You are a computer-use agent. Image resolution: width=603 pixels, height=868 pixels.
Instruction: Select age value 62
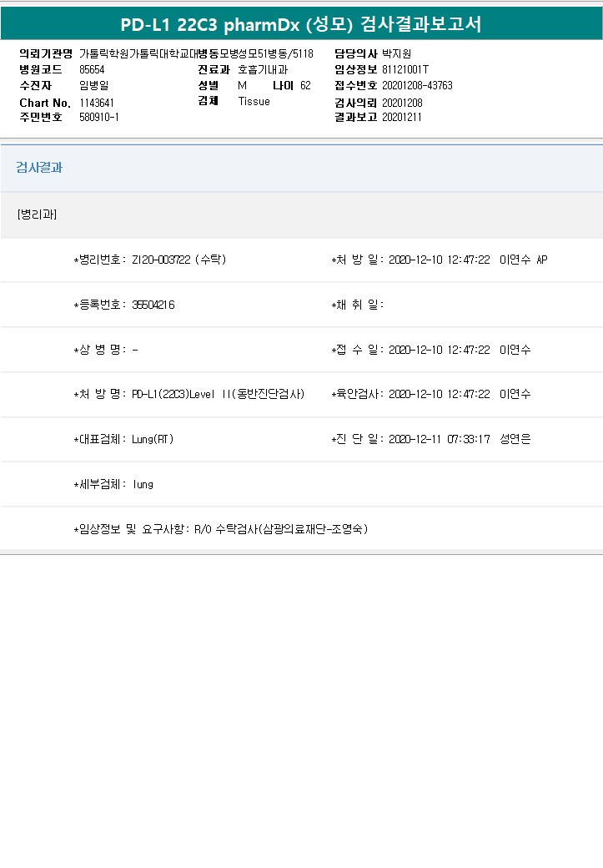(305, 86)
